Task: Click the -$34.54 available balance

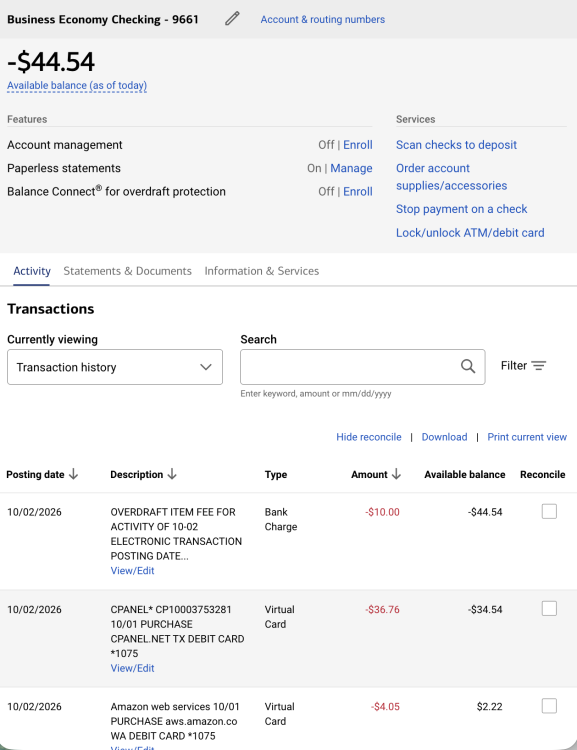Action: 485,610
